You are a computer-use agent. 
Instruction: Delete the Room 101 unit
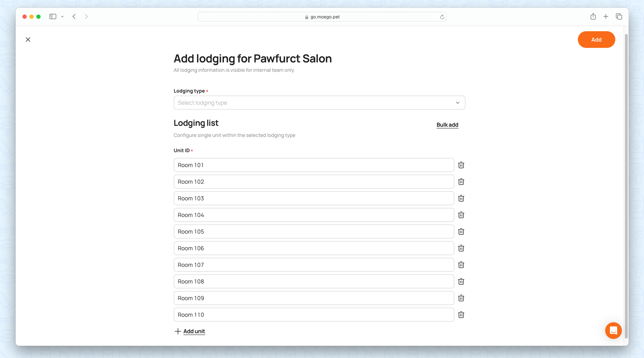pyautogui.click(x=461, y=165)
